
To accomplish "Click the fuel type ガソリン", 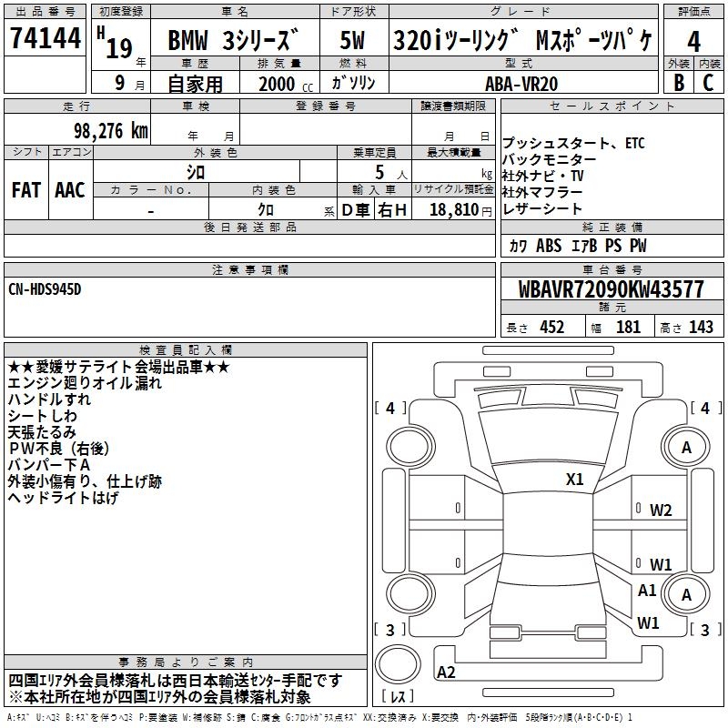I will click(353, 83).
